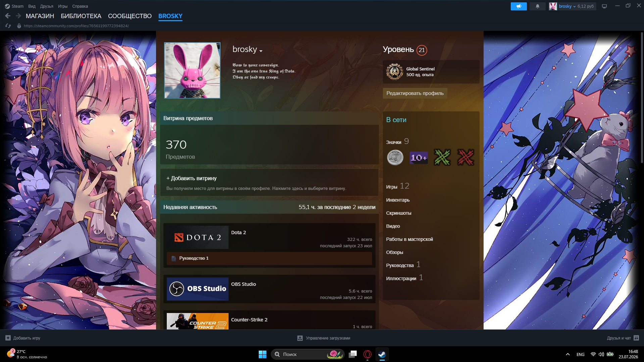Open the purple 10+ badge
The image size is (644, 362).
point(418,157)
